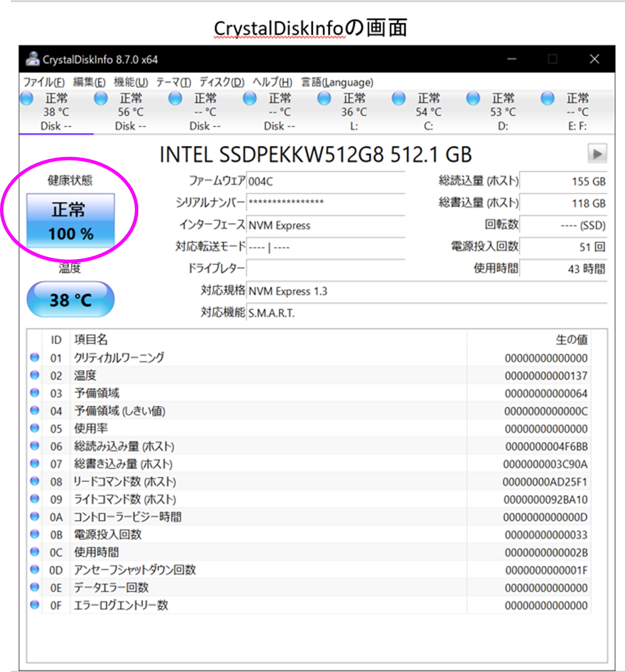Click the 生の値 column header

[529, 340]
